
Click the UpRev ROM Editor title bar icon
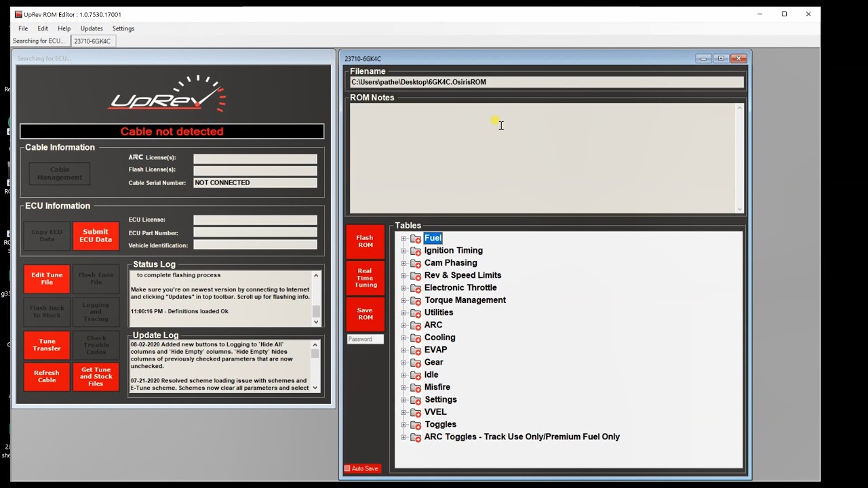(18, 14)
